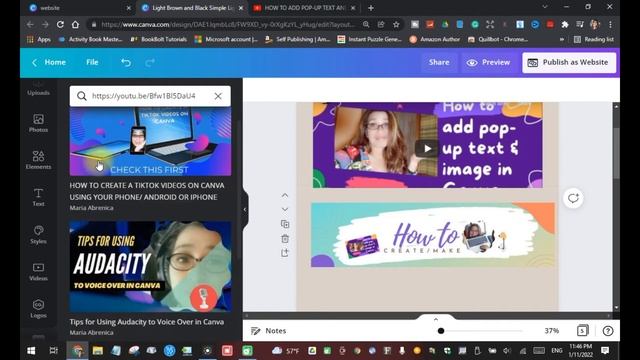Viewport: 640px width, 360px height.
Task: Bookmark this page with the star icon
Action: [x=396, y=24]
